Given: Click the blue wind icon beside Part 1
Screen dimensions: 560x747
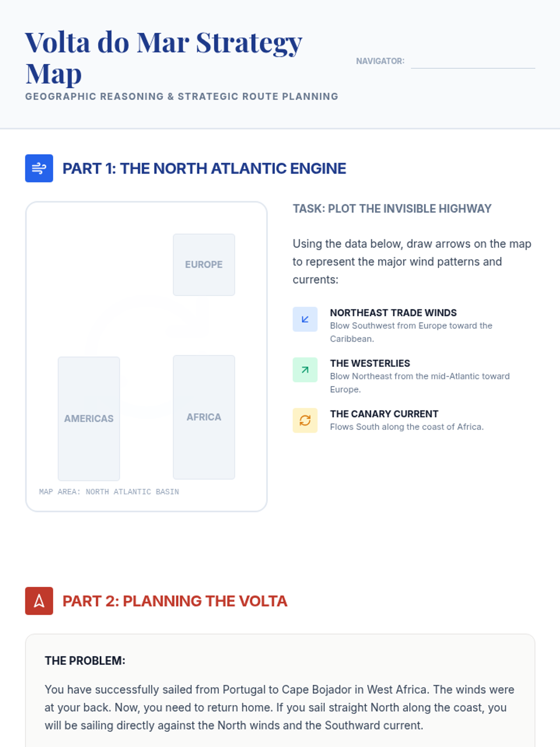Looking at the screenshot, I should tap(39, 168).
